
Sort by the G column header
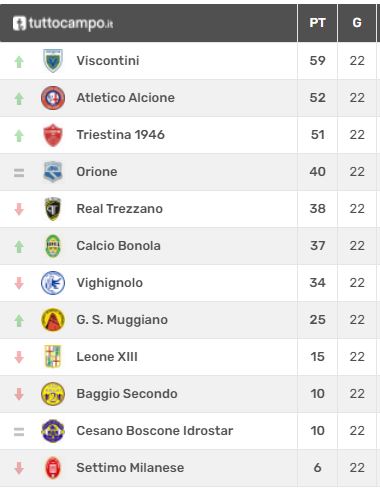coord(357,23)
